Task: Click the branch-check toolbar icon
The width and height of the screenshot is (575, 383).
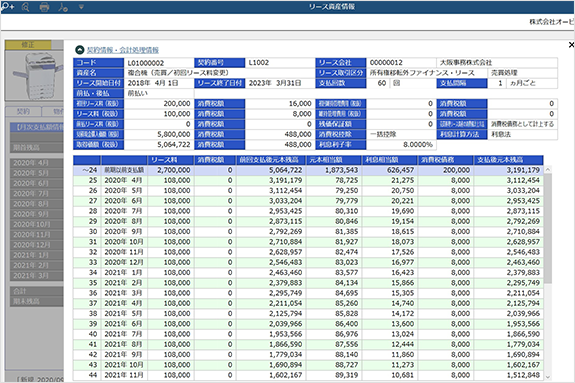Action: 63,7
